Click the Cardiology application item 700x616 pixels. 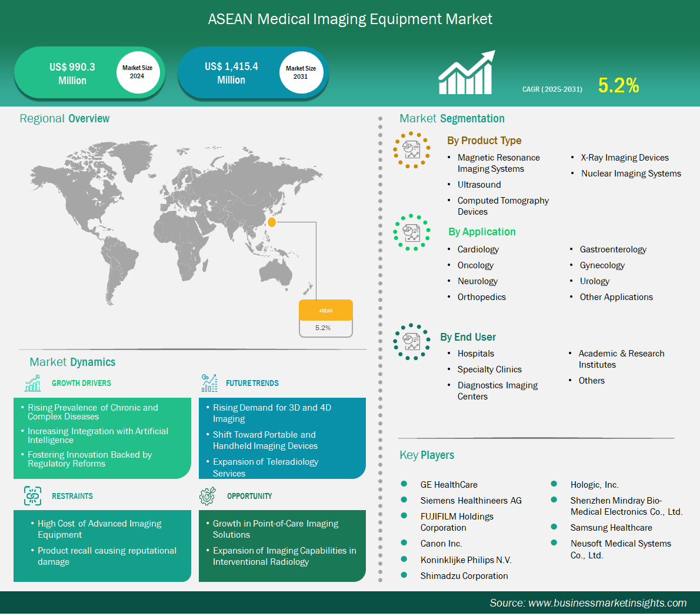478,249
